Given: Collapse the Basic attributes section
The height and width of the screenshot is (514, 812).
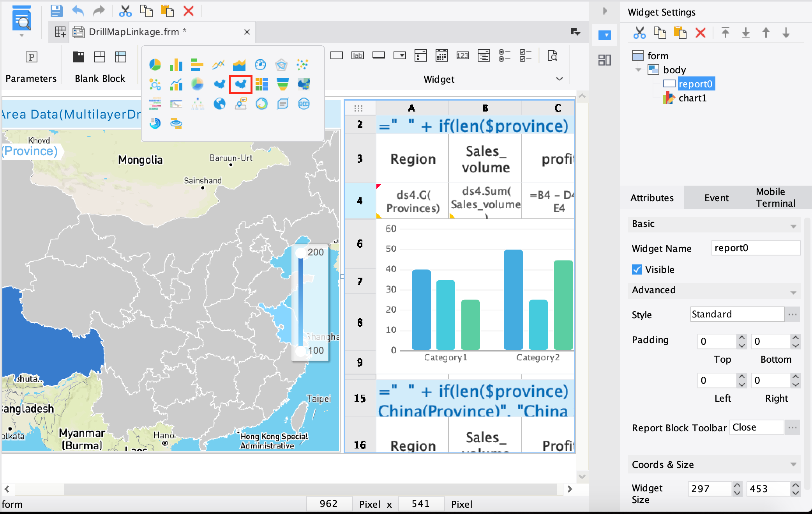Looking at the screenshot, I should [x=794, y=225].
